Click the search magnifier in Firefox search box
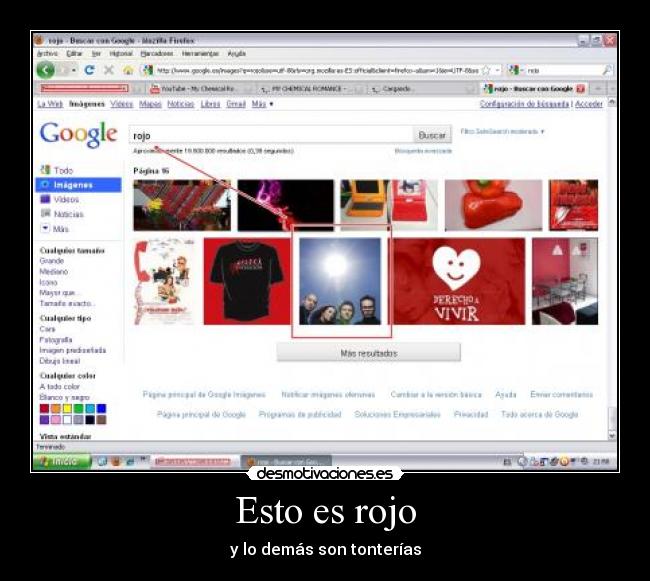 coord(607,70)
